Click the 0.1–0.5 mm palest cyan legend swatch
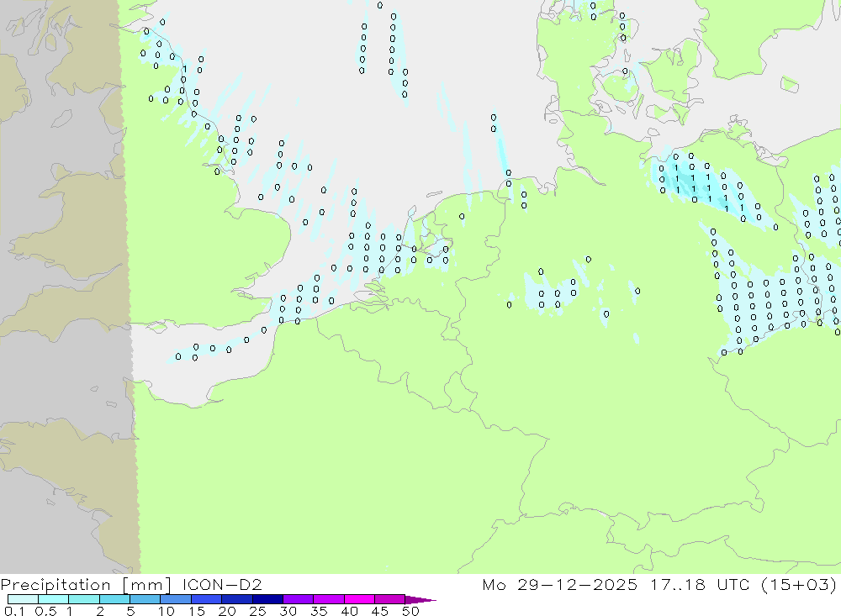This screenshot has height=616, width=841. 23,599
